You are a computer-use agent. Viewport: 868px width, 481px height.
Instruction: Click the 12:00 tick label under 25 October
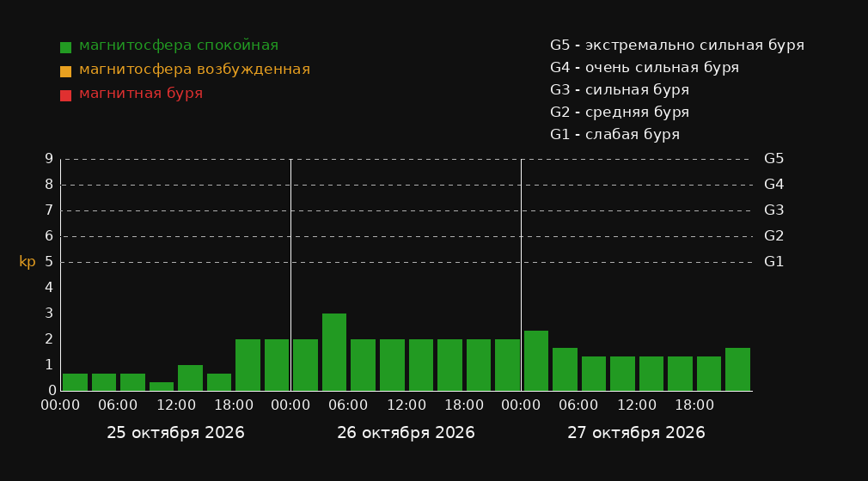[x=176, y=405]
